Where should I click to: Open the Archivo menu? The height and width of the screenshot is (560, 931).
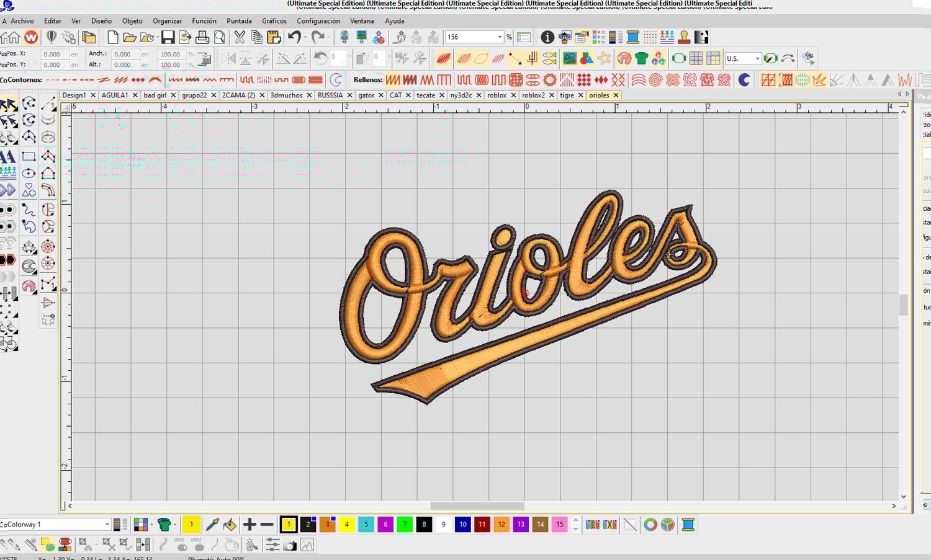click(22, 21)
